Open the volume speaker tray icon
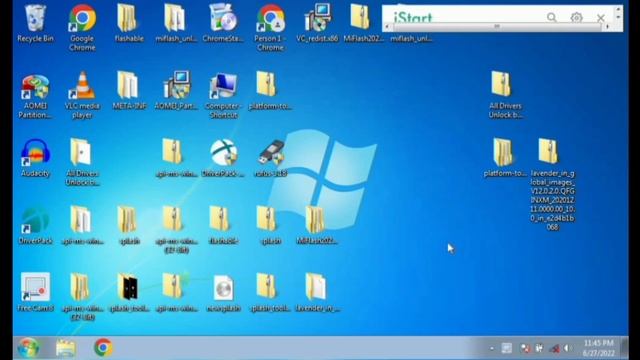This screenshot has width=640, height=360. [567, 348]
